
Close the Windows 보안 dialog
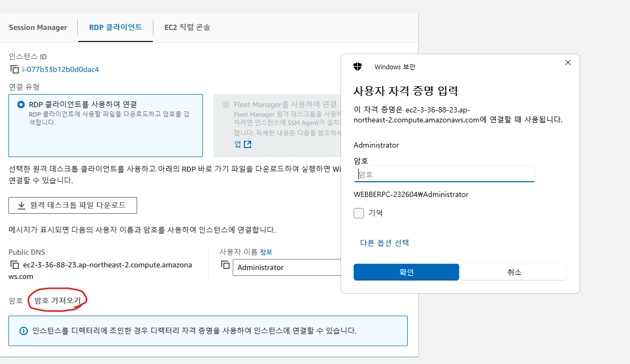coord(567,63)
